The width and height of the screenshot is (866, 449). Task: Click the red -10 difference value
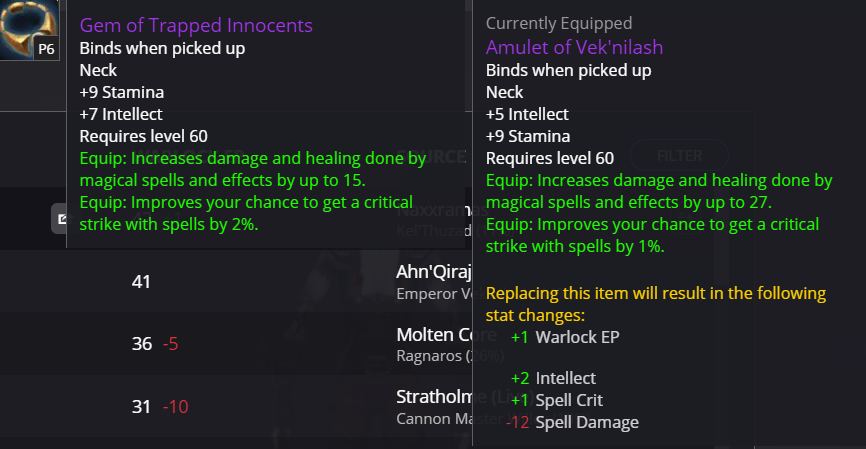tap(174, 406)
